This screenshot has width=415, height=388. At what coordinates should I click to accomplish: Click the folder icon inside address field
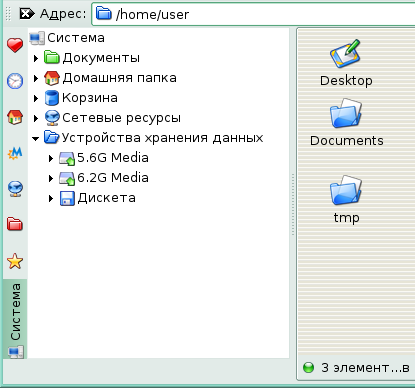(x=104, y=14)
